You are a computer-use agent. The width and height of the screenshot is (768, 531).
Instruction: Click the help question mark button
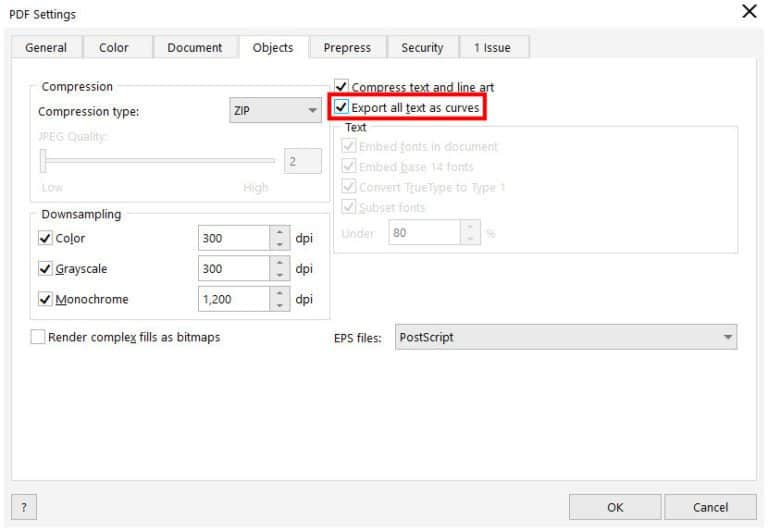(23, 507)
